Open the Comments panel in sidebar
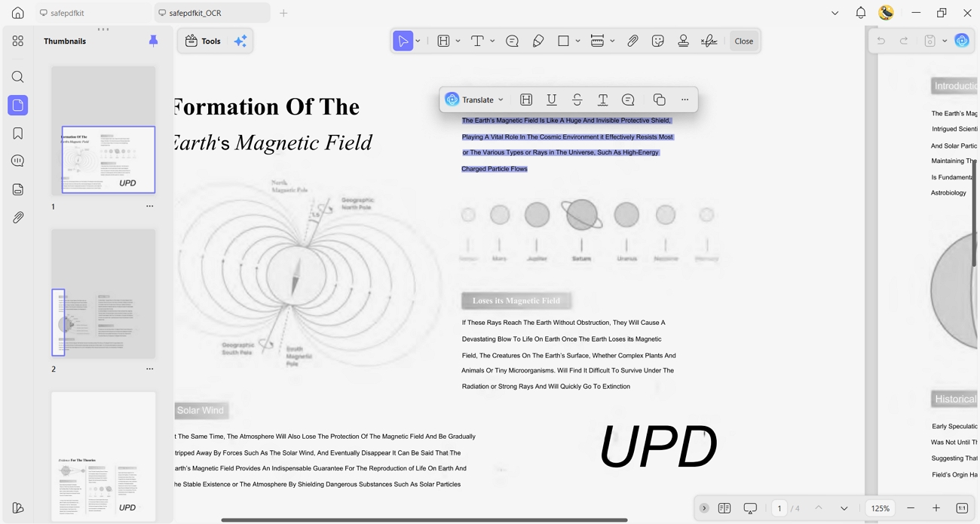Image resolution: width=980 pixels, height=524 pixels. [18, 161]
